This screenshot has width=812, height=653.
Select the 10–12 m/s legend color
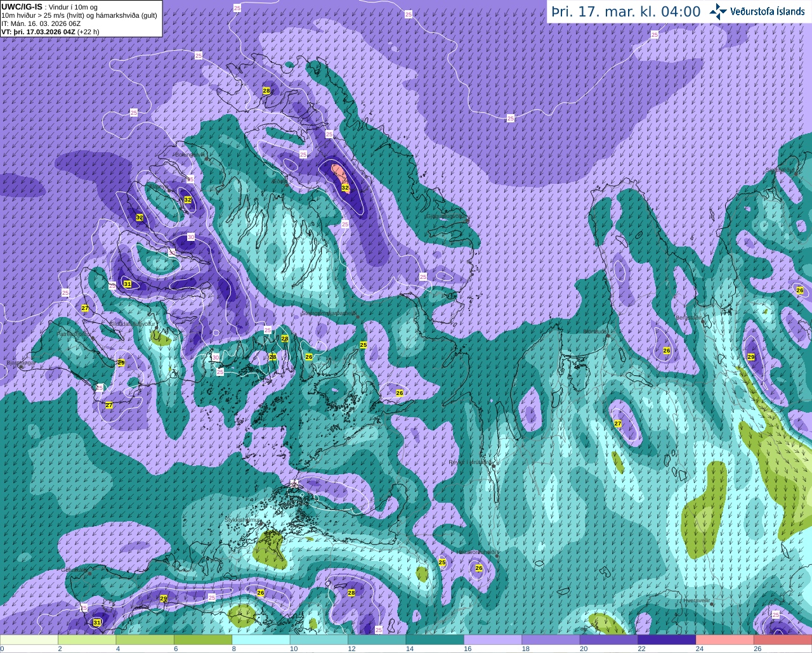click(x=319, y=640)
